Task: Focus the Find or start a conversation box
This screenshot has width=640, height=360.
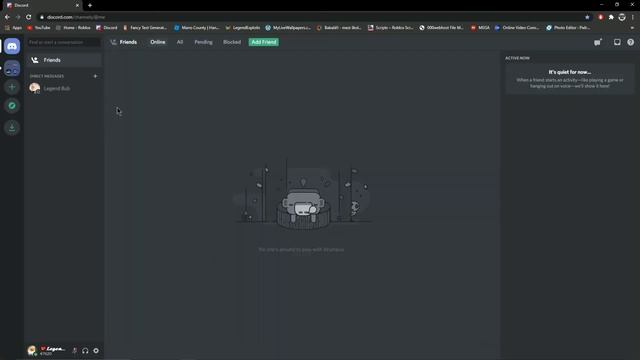Action: [63, 42]
